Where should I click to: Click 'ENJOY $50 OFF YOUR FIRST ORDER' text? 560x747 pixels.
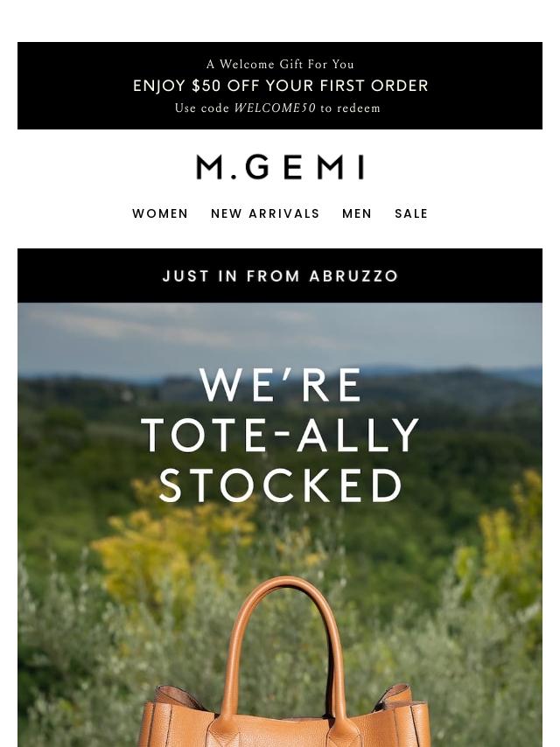tap(280, 86)
